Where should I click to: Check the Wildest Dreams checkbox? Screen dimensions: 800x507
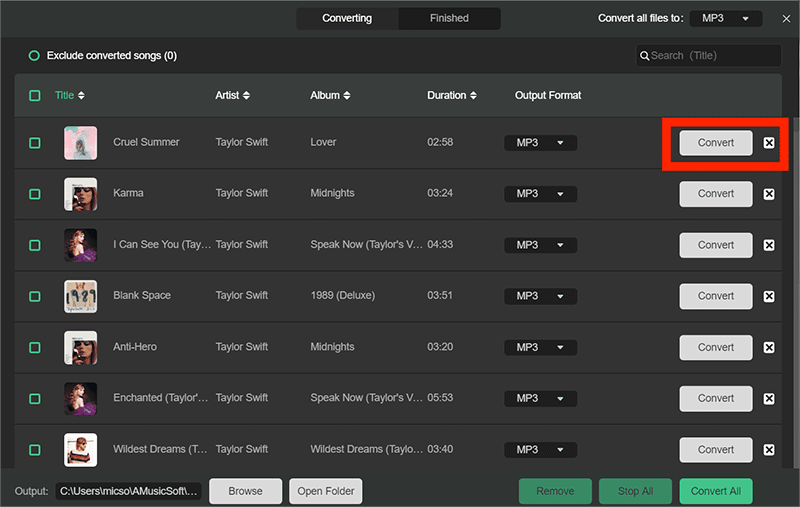pos(35,450)
